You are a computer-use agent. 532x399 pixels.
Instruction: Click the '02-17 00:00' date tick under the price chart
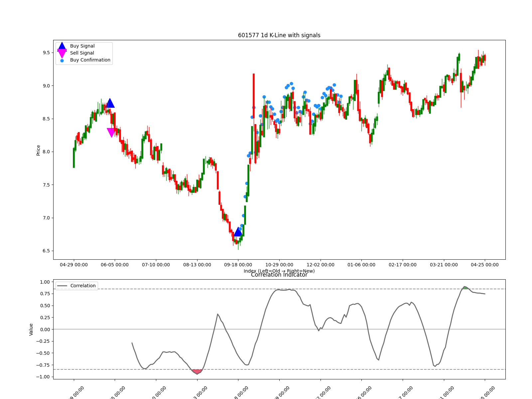[x=403, y=265]
